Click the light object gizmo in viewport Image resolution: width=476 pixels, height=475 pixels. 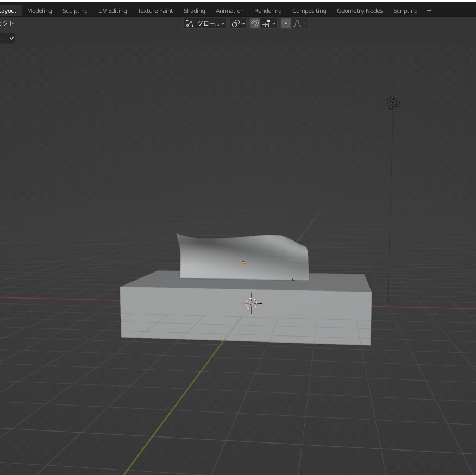pyautogui.click(x=393, y=103)
